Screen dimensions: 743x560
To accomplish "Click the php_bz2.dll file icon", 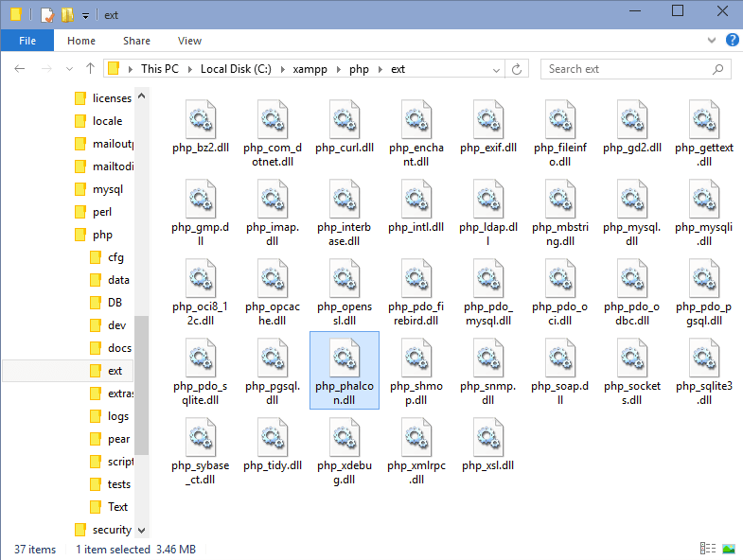I will (201, 120).
